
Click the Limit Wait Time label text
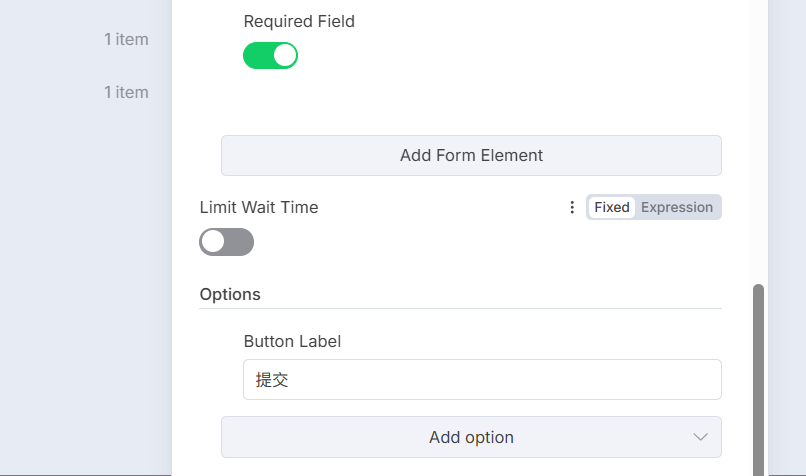(x=259, y=207)
